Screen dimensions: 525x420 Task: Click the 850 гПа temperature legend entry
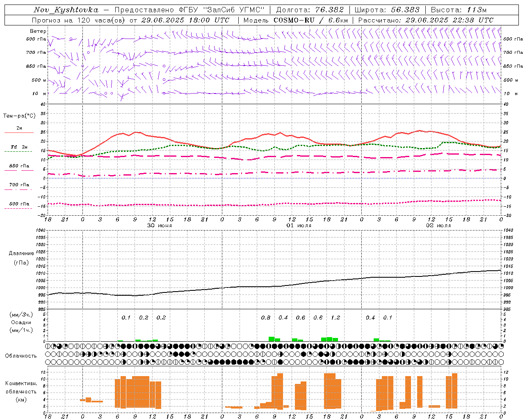pos(19,166)
